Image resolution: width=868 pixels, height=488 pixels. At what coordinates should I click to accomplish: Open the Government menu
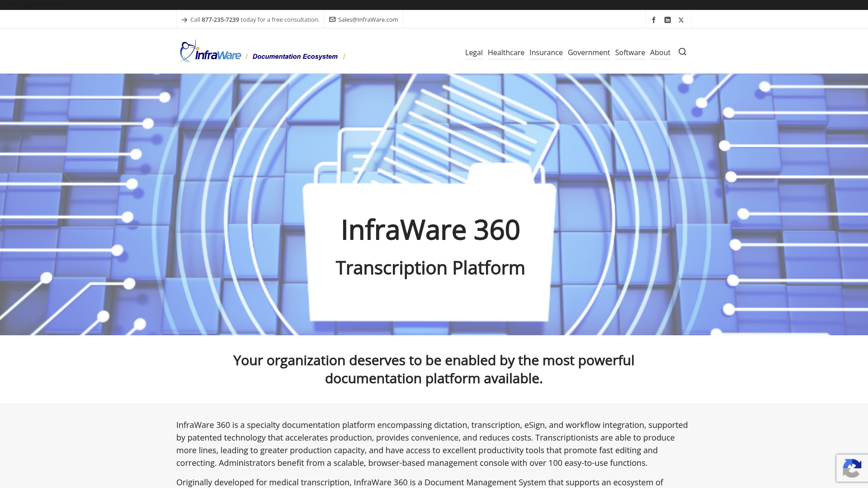tap(589, 52)
